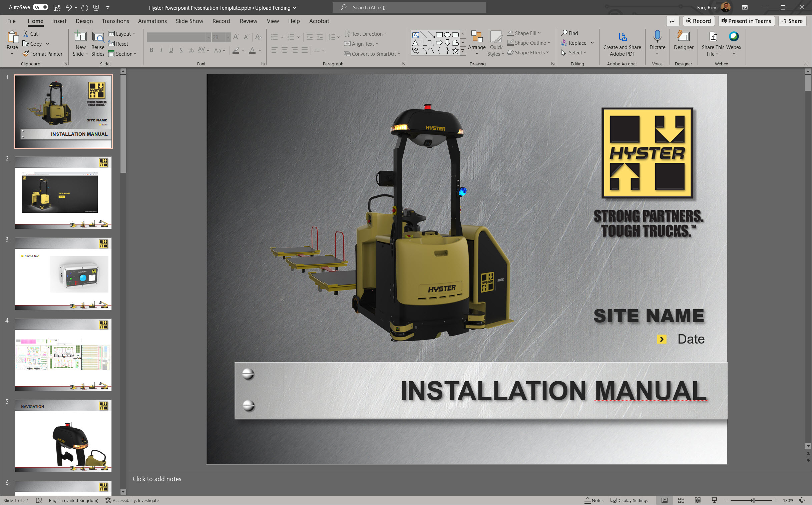Open the Transitions tab
The height and width of the screenshot is (505, 812).
point(115,21)
